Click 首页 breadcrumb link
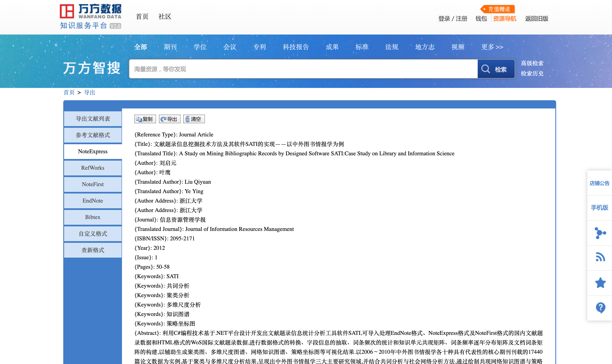The image size is (612, 364). (69, 92)
